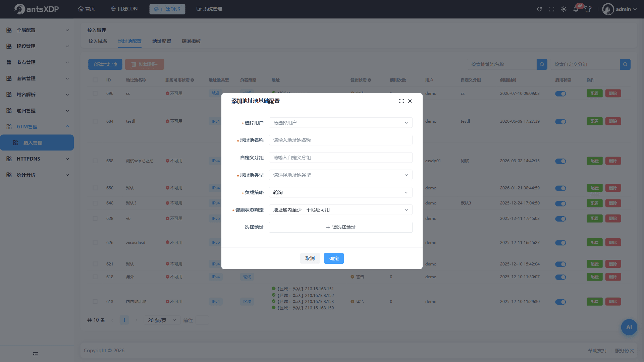Viewport: 644px width, 362px height.
Task: Check the select-all header checkbox
Action: (95, 80)
